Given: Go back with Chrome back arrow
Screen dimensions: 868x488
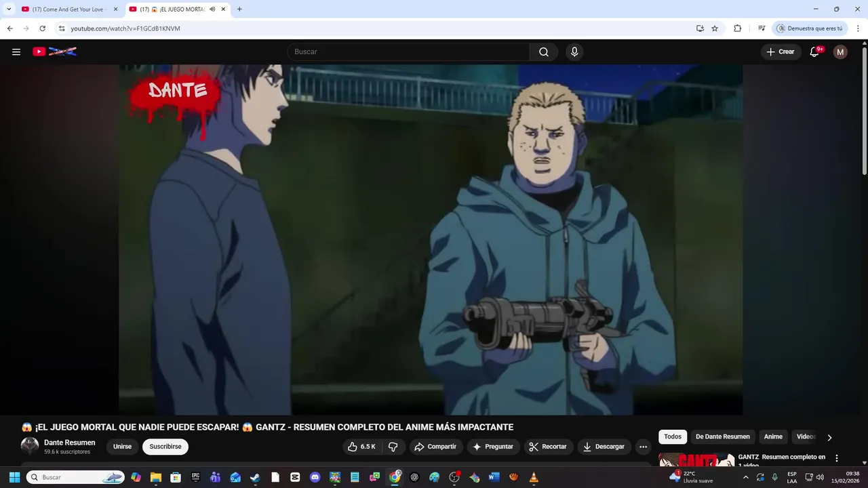Looking at the screenshot, I should pyautogui.click(x=9, y=28).
